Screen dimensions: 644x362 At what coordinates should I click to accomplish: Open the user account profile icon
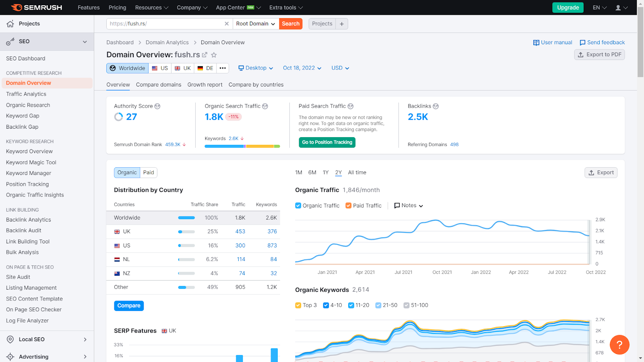621,8
